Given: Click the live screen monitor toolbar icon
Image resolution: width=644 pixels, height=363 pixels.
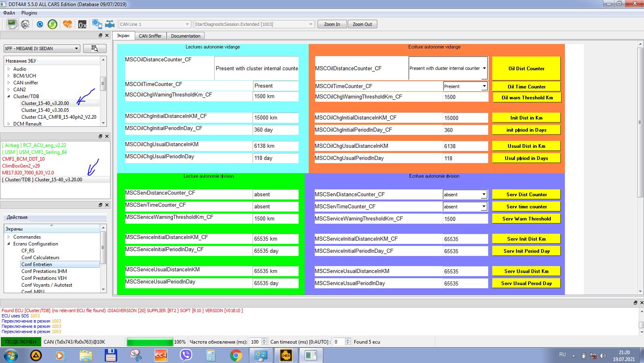Looking at the screenshot, I should [12, 24].
